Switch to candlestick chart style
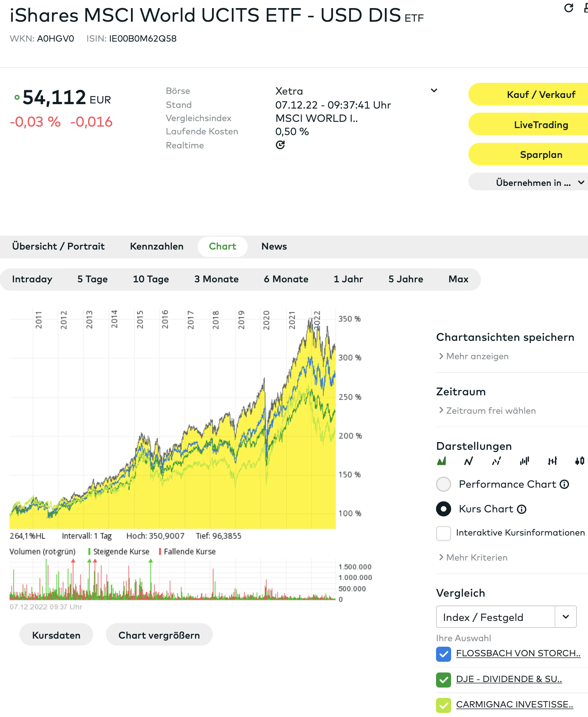 (x=580, y=461)
